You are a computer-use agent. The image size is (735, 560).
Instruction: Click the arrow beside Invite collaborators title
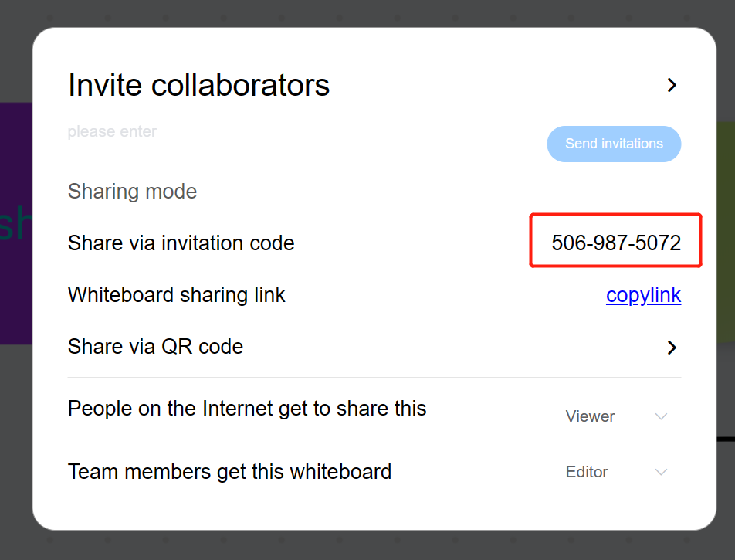672,85
